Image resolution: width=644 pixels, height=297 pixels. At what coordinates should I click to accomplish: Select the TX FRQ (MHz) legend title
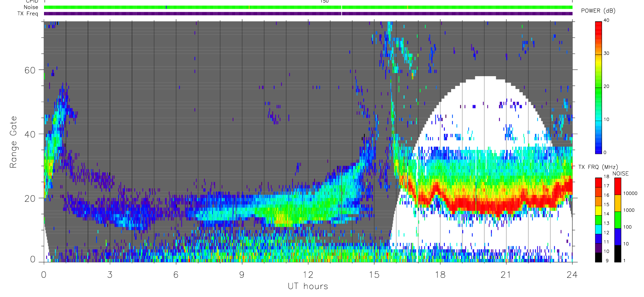(598, 167)
